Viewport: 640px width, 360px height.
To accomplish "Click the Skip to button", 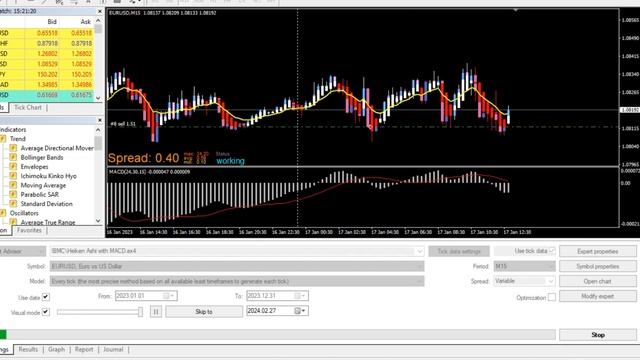I will (204, 312).
